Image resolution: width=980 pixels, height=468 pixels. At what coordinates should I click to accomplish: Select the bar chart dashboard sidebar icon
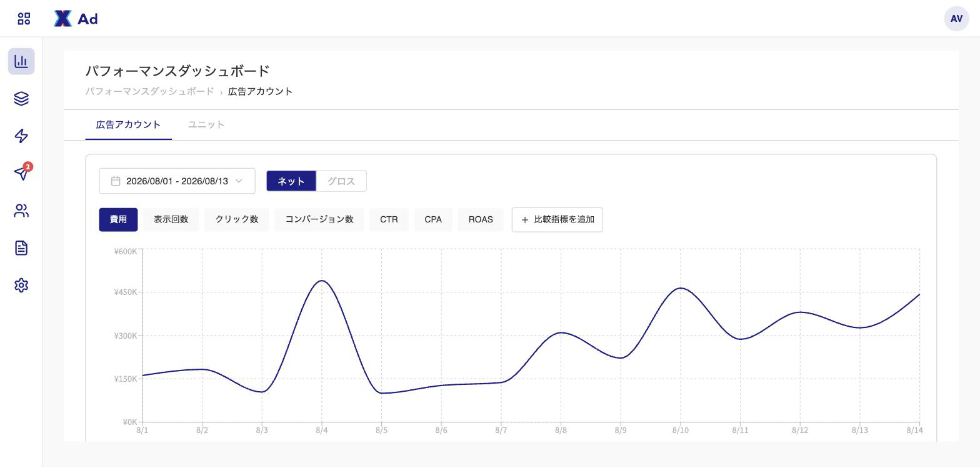pyautogui.click(x=21, y=61)
